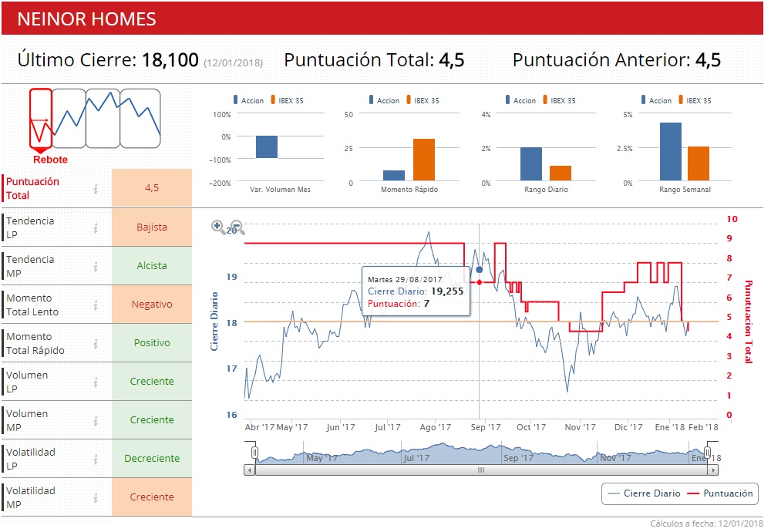The width and height of the screenshot is (771, 532).
Task: Click the Sep '17 x-axis label
Action: click(x=485, y=427)
